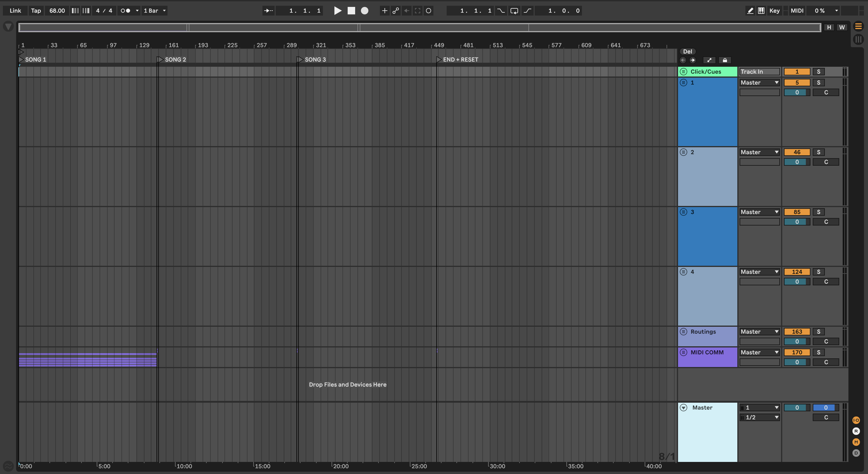Click the Arrangement Record button
The width and height of the screenshot is (868, 474).
tap(365, 10)
